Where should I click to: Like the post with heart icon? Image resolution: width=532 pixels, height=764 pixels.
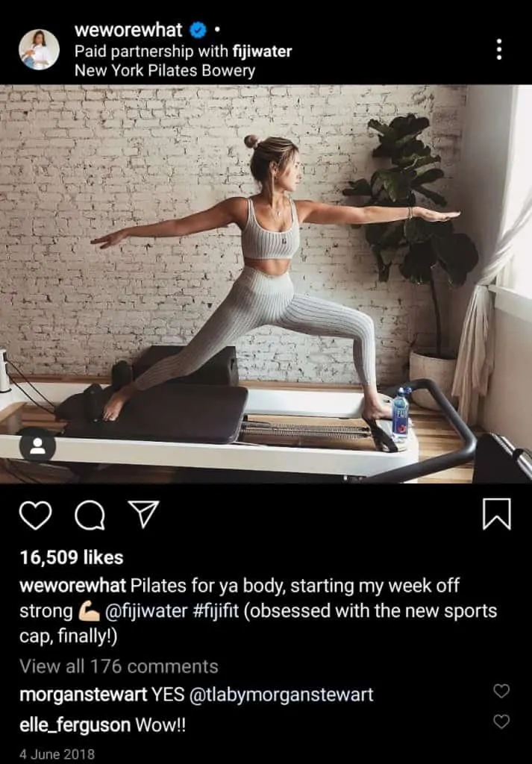pos(35,515)
